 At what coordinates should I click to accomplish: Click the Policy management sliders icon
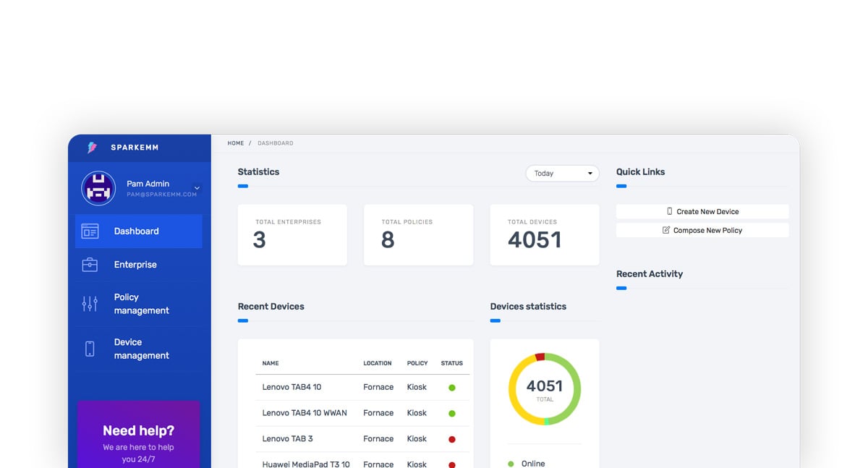90,304
